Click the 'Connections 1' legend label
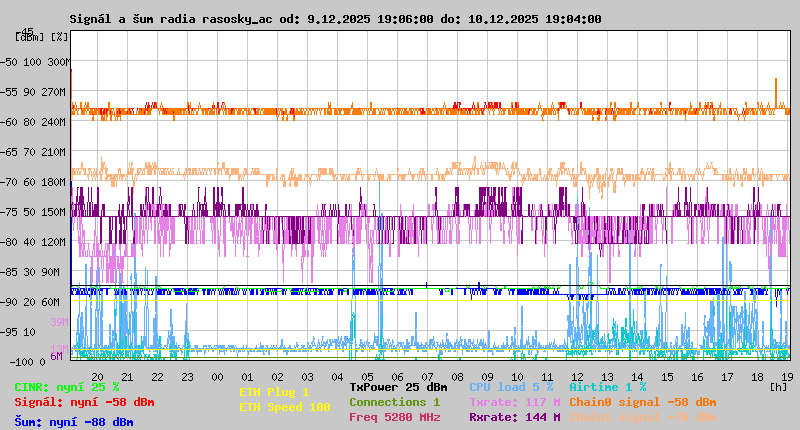 pos(394,402)
